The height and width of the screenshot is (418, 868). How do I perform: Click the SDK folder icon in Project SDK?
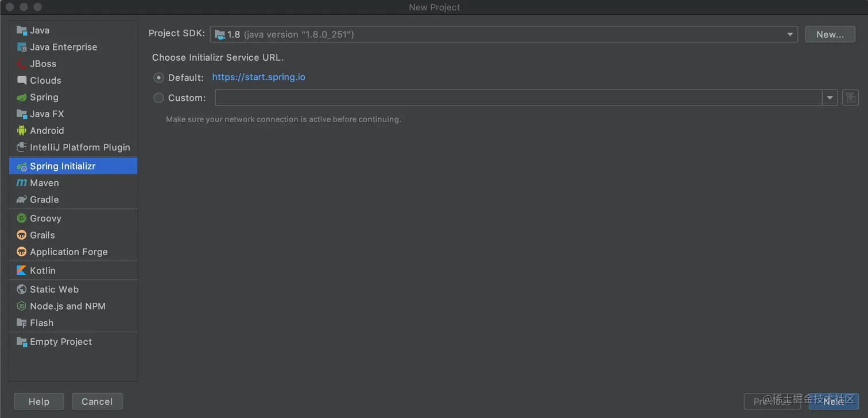[x=220, y=34]
